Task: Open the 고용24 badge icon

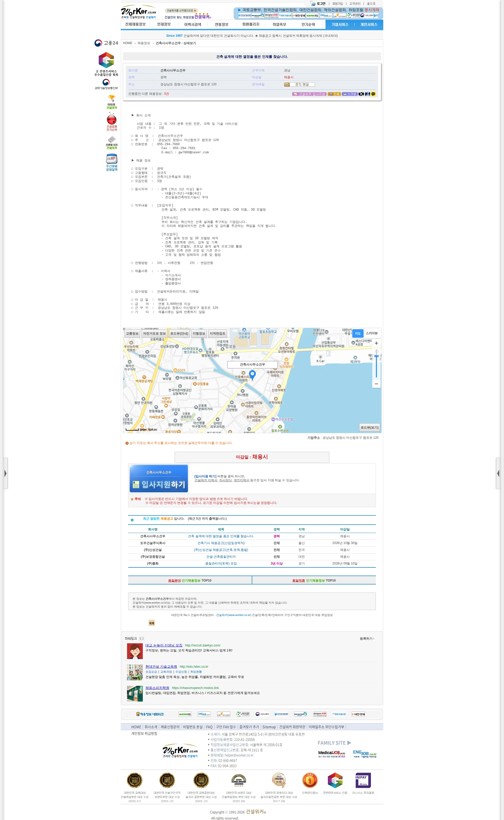Action: pyautogui.click(x=106, y=43)
